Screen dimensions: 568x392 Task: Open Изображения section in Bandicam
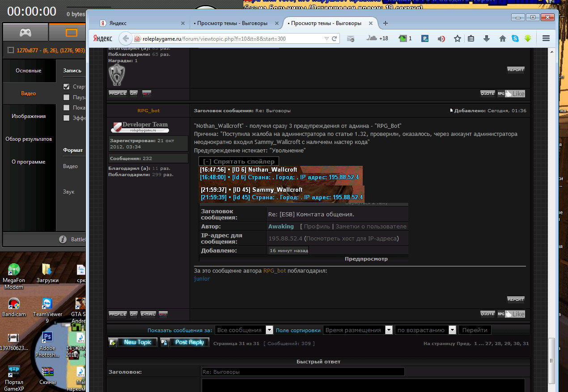click(28, 116)
